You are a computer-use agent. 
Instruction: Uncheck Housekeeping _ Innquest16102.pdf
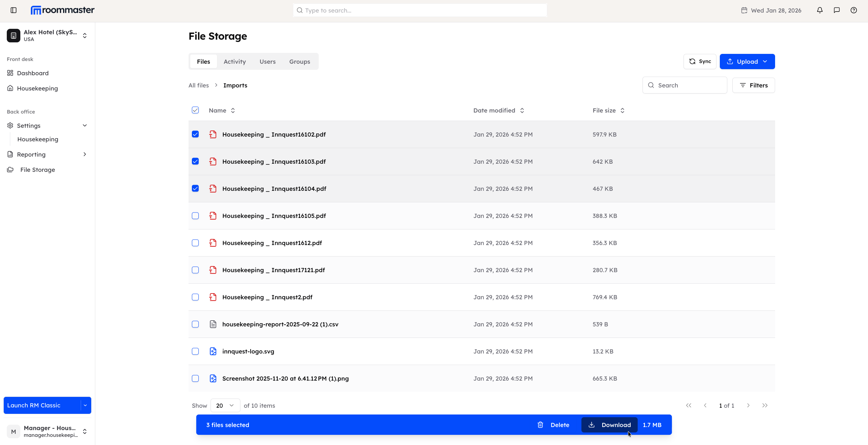coord(195,134)
